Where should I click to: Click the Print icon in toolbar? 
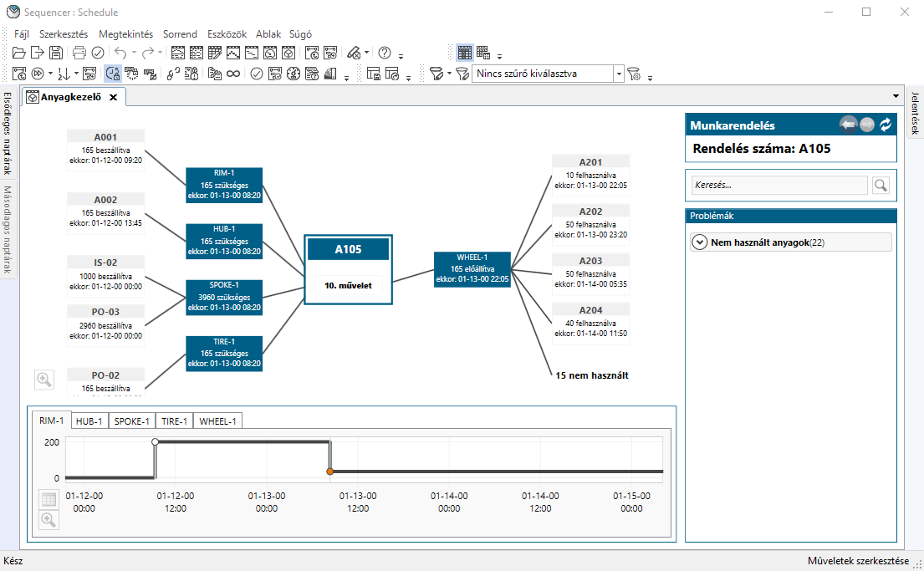(79, 53)
